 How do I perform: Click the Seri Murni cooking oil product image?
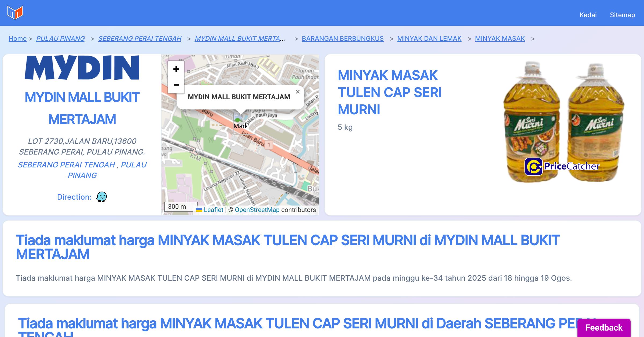coord(563,122)
